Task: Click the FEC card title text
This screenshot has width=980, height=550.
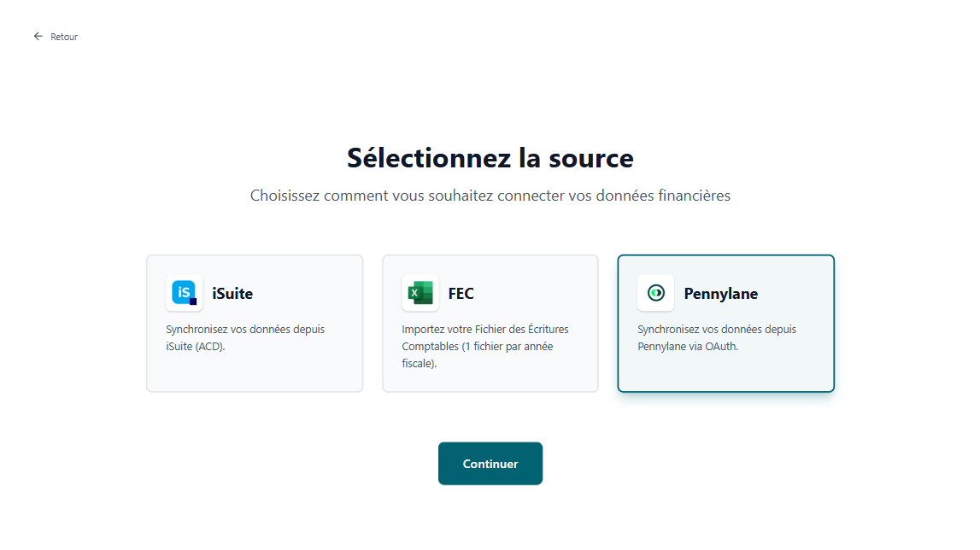Action: [461, 293]
